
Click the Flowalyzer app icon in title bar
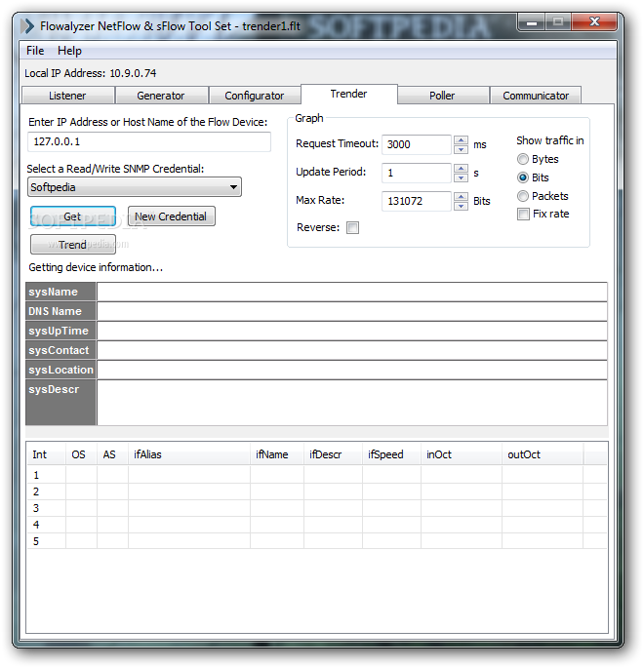27,26
